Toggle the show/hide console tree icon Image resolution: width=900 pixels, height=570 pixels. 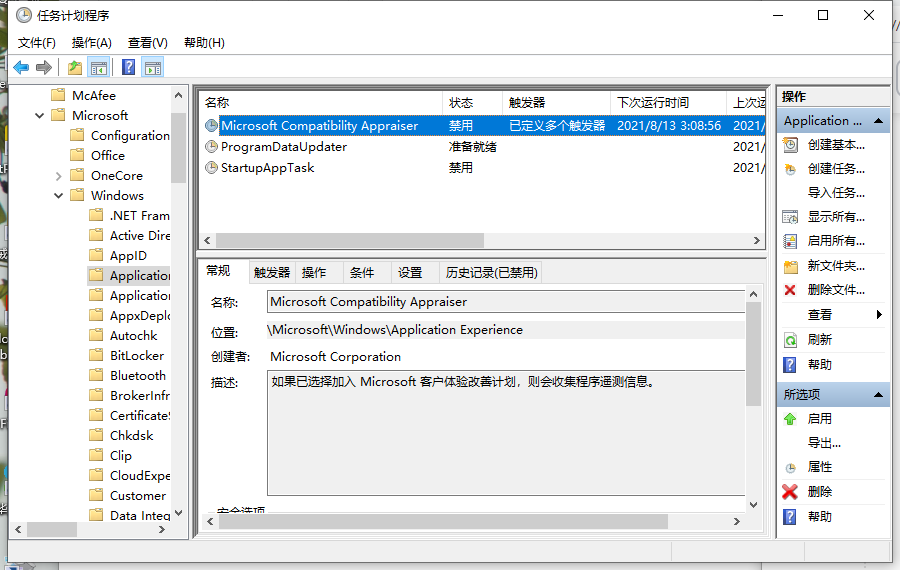pyautogui.click(x=99, y=68)
